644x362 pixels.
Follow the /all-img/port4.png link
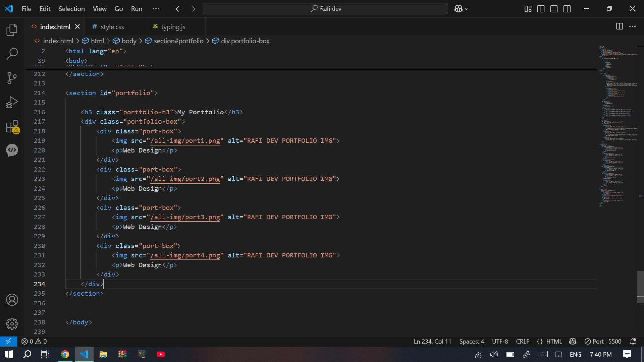pyautogui.click(x=185, y=255)
